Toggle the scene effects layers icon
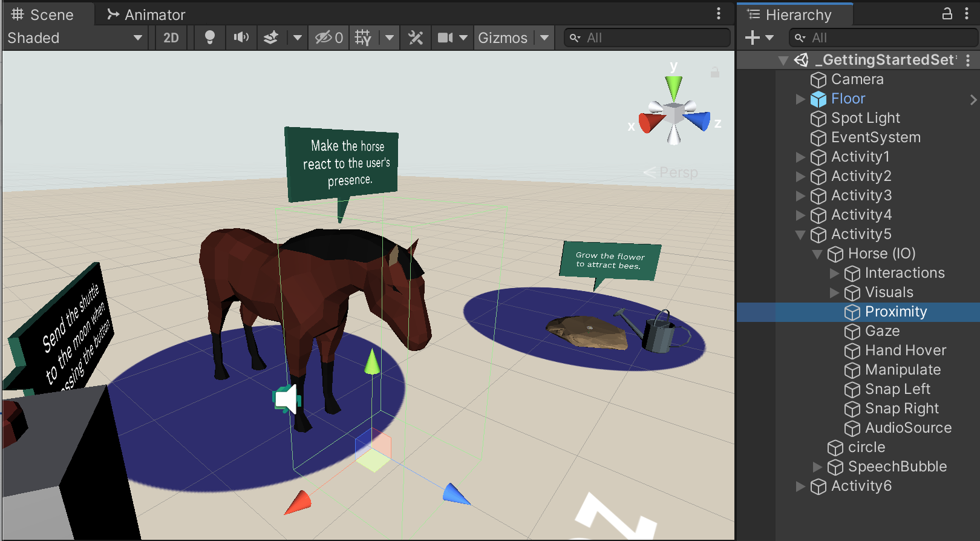Image resolution: width=980 pixels, height=541 pixels. pyautogui.click(x=271, y=38)
